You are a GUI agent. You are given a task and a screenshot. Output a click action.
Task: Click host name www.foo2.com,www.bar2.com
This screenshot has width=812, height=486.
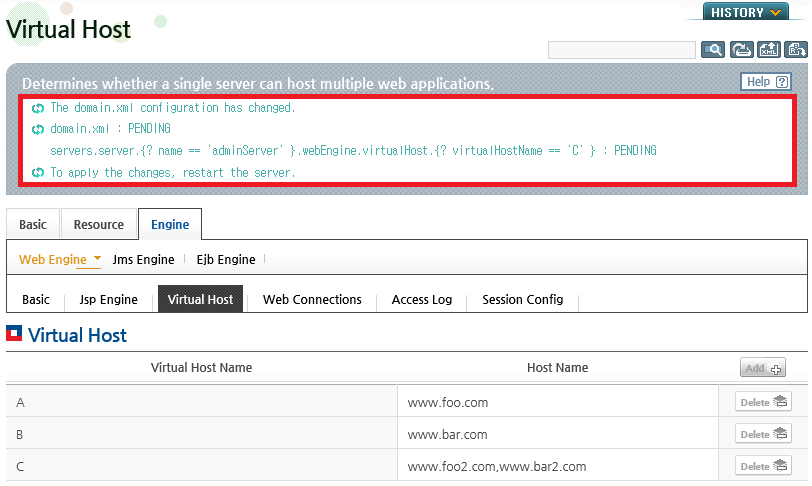point(497,467)
